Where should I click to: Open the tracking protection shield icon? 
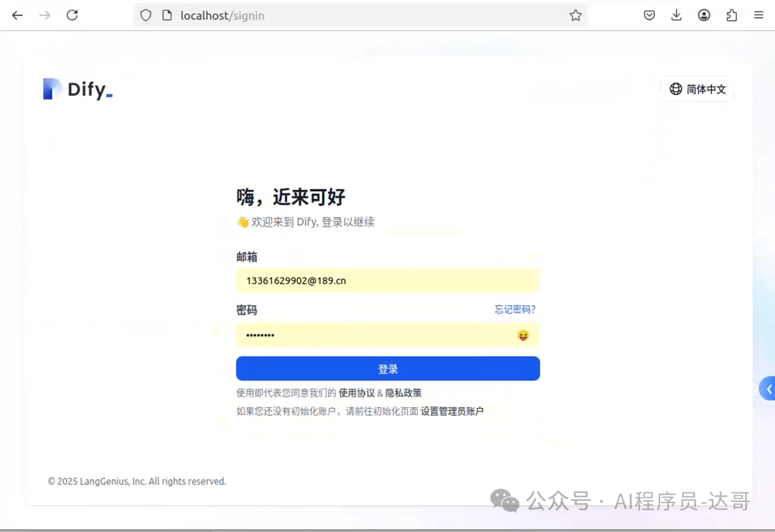[x=146, y=15]
